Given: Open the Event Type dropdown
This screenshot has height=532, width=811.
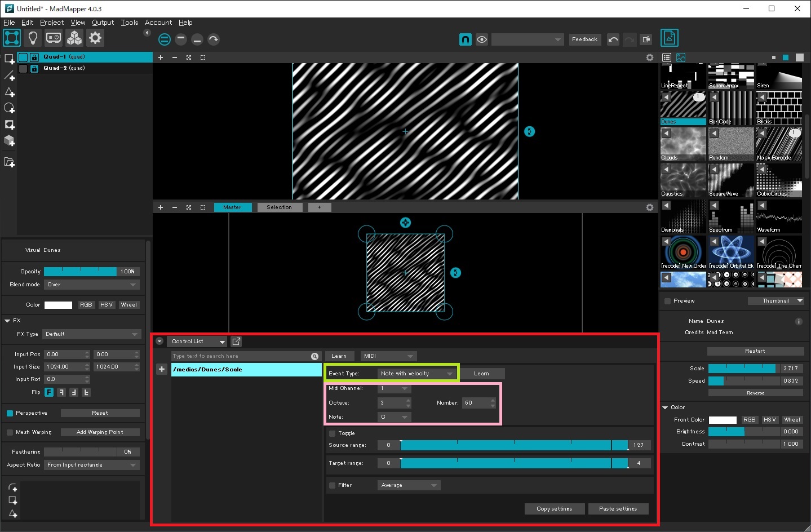Looking at the screenshot, I should click(416, 374).
